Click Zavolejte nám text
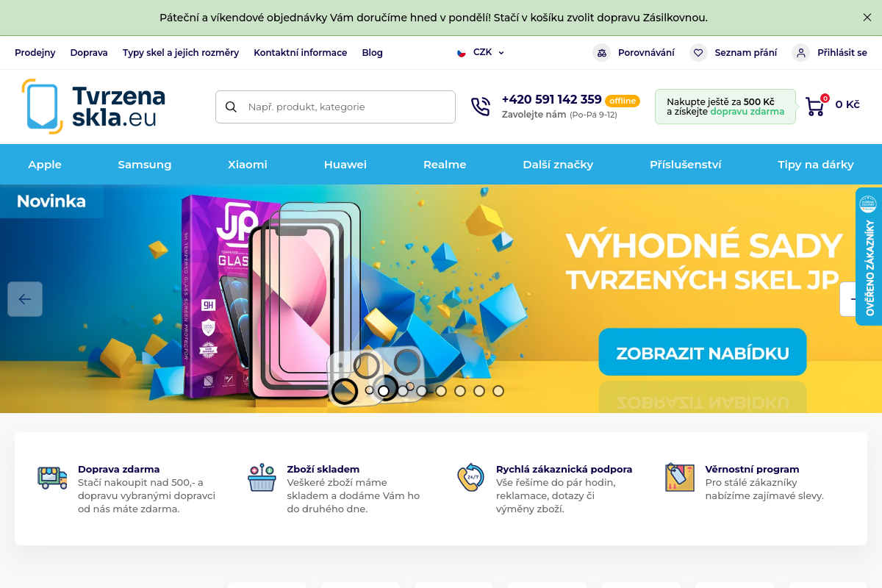 (534, 115)
